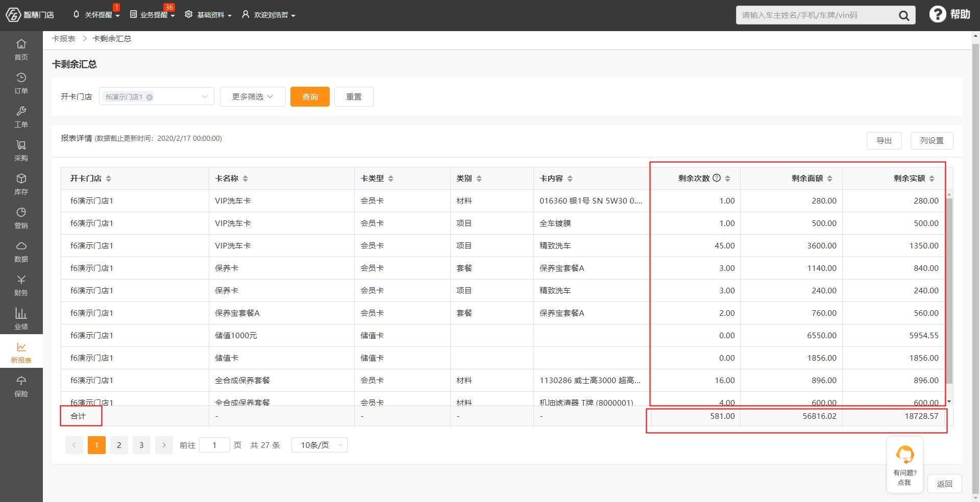Expand the 关怀提醒 menu

pos(97,15)
